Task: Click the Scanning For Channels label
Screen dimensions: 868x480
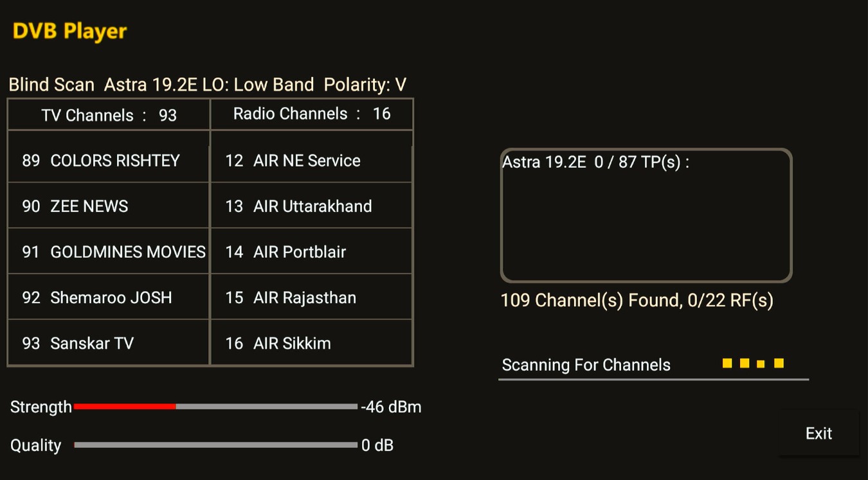Action: [586, 365]
